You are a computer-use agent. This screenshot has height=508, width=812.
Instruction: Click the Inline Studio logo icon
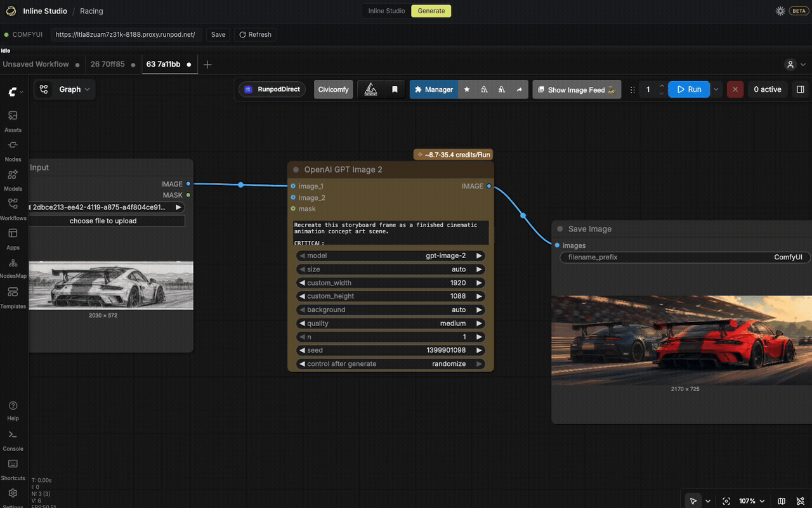[11, 11]
